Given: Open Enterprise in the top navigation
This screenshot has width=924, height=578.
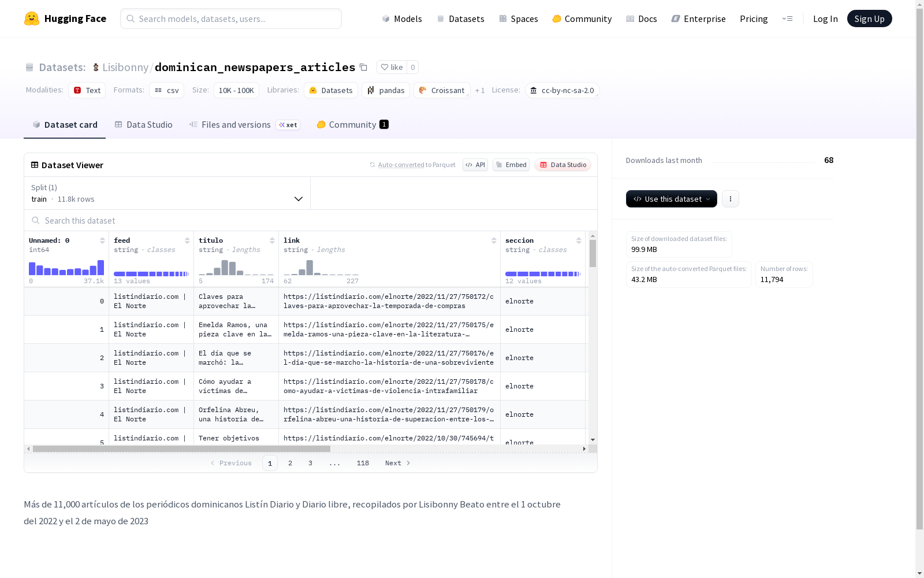Looking at the screenshot, I should (698, 18).
